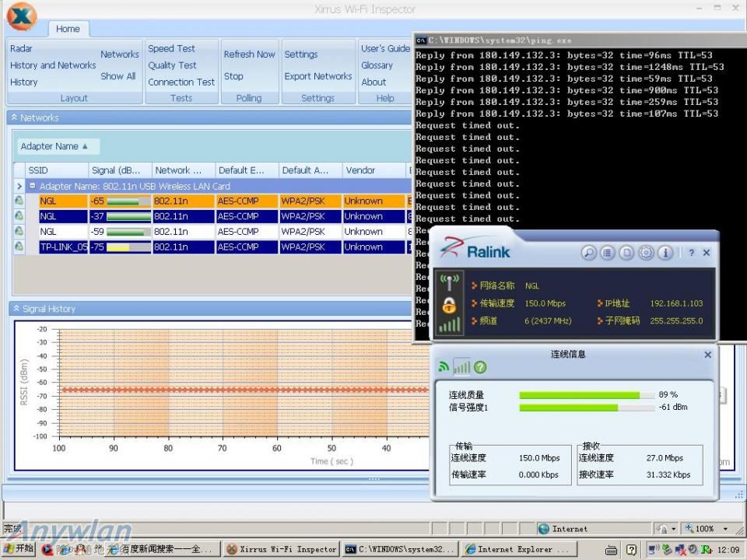747x560 pixels.
Task: Click the Ralink site survey magnifier icon
Action: [x=589, y=252]
